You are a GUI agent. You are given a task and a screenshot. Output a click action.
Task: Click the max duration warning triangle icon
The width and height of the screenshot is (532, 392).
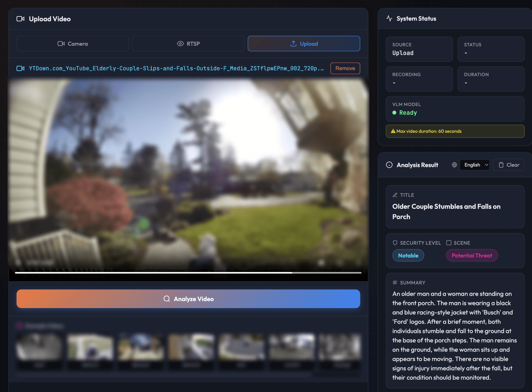[393, 131]
